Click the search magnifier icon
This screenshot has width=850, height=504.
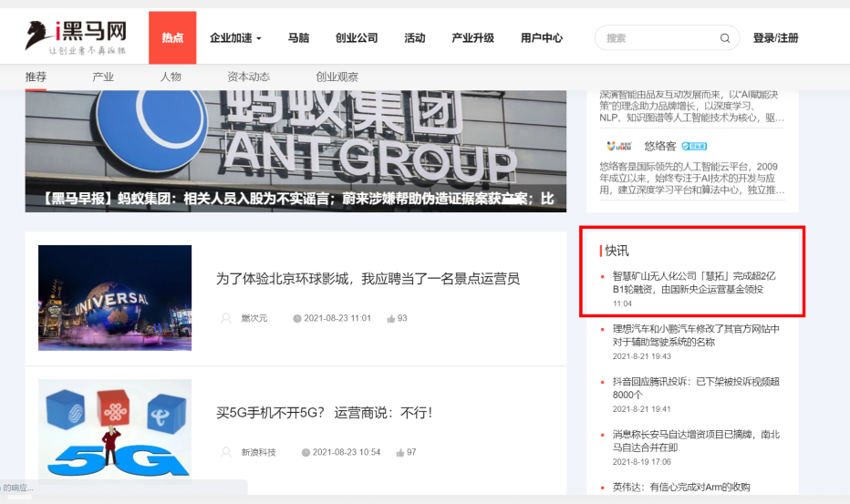(725, 38)
